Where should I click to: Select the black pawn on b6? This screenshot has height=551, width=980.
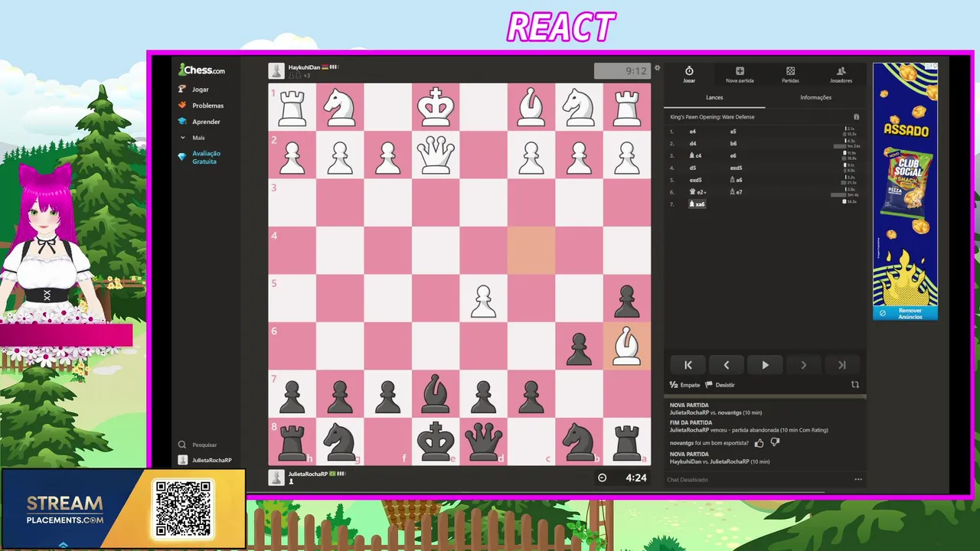point(579,346)
